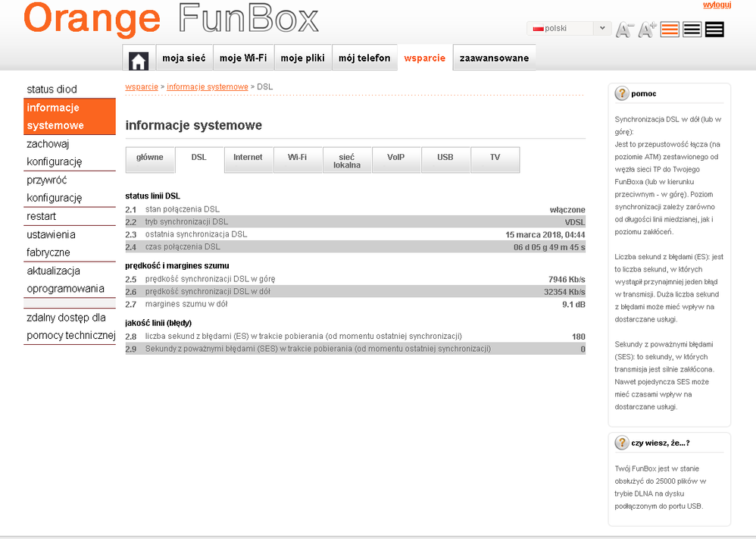Click the question mark icon on pomoc panel
Screen dimensions: 756x539
(x=620, y=93)
